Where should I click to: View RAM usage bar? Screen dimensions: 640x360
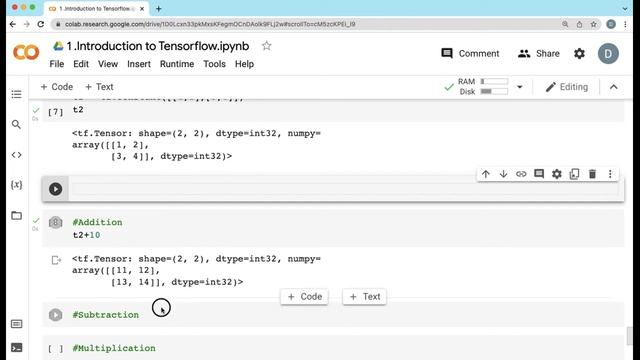click(x=494, y=82)
